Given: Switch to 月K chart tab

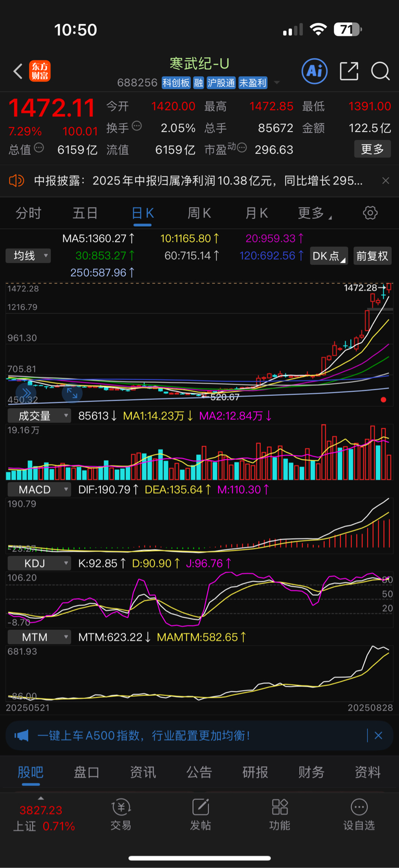Looking at the screenshot, I should point(256,213).
